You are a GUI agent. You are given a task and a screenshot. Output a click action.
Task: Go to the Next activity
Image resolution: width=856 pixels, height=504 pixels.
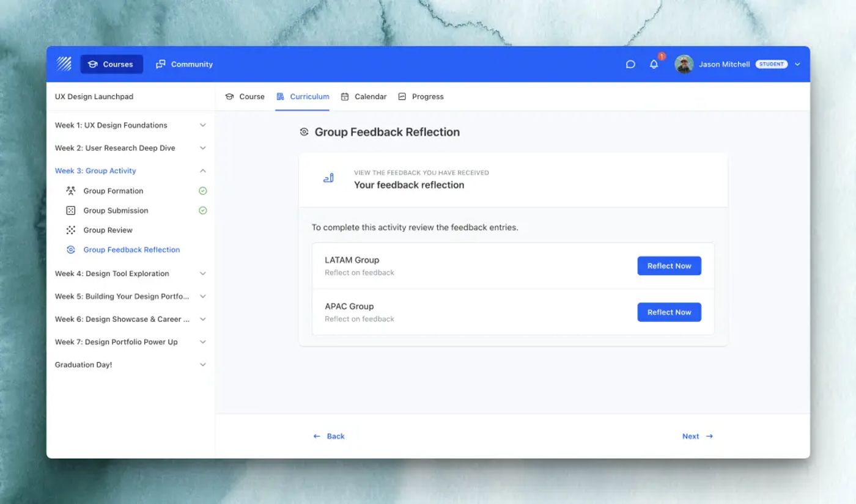698,436
